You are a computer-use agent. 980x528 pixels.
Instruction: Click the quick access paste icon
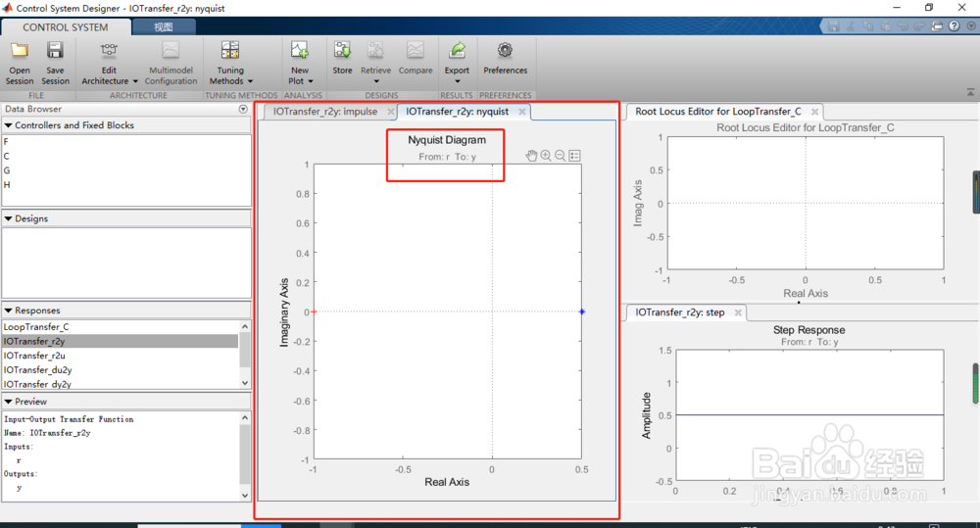(885, 26)
